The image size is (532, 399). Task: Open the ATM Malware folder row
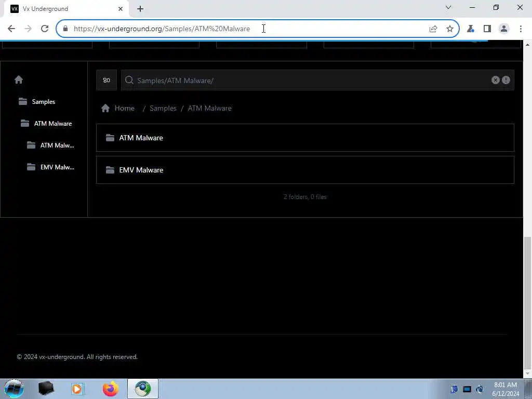tap(305, 138)
